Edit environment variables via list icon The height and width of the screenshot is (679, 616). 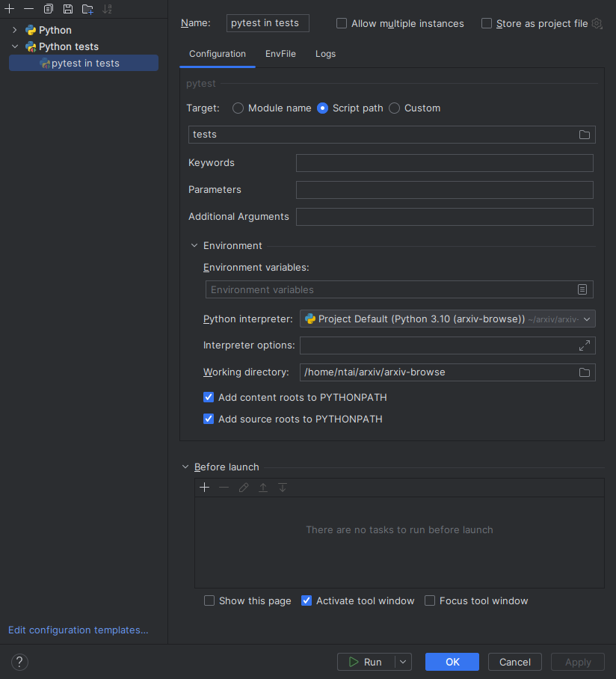(582, 289)
